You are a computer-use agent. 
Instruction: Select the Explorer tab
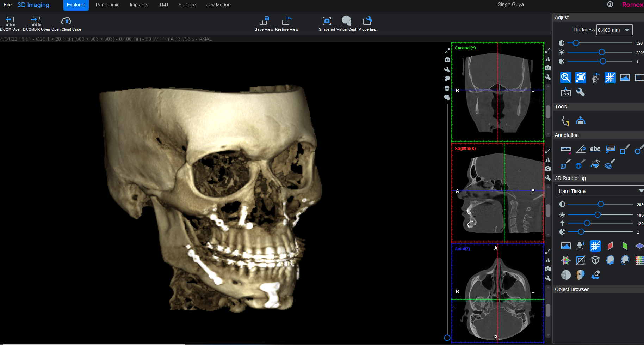pos(76,5)
